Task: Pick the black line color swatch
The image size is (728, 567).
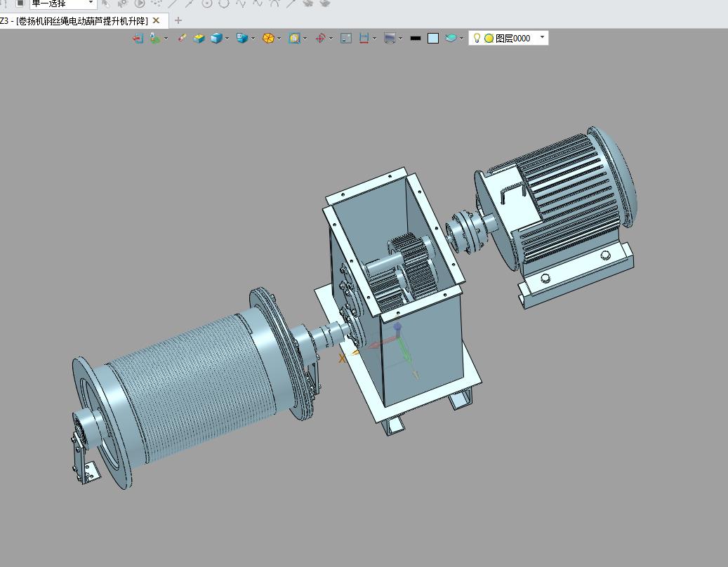Action: (416, 39)
